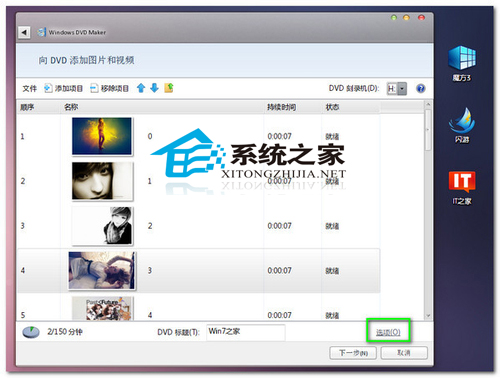This screenshot has width=500, height=378.
Task: Open the DVD 刻录机 drive dropdown
Action: (397, 89)
